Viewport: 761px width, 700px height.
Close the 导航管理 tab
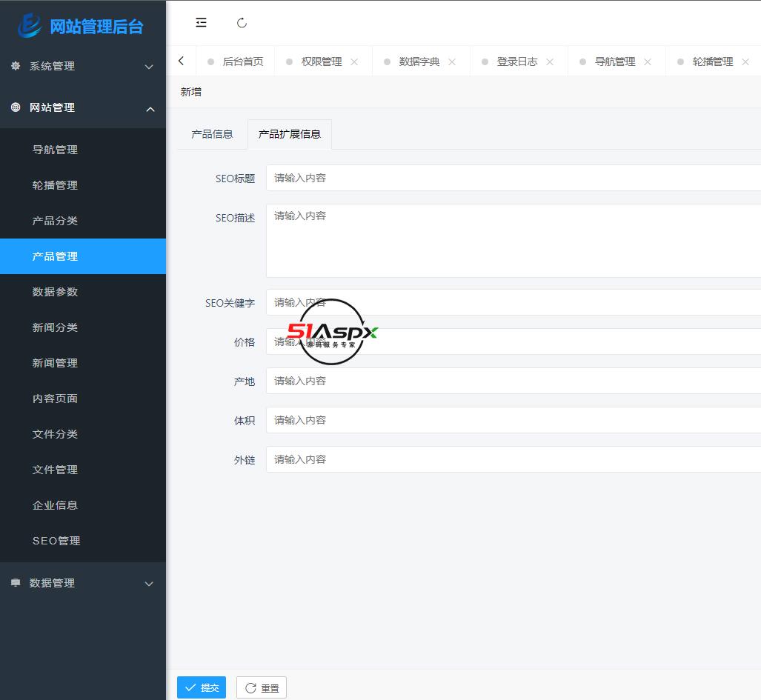(x=648, y=61)
